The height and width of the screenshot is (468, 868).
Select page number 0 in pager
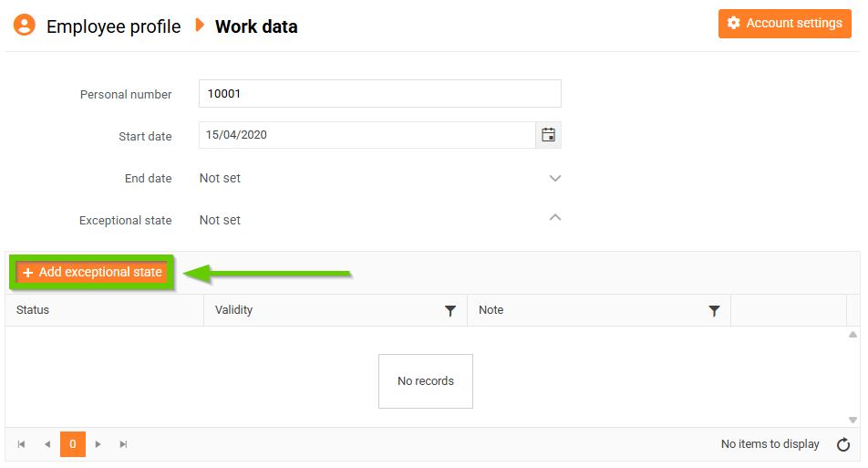73,444
